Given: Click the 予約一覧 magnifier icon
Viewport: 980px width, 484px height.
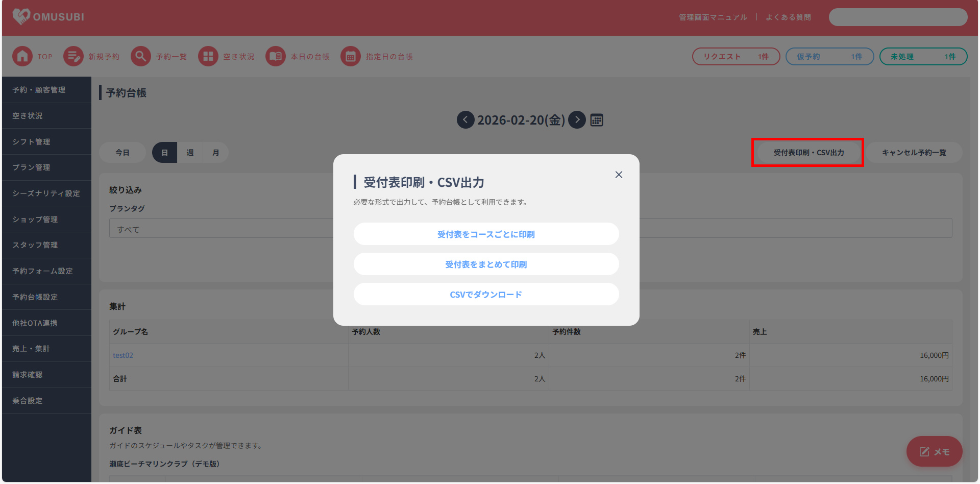Looking at the screenshot, I should [140, 56].
